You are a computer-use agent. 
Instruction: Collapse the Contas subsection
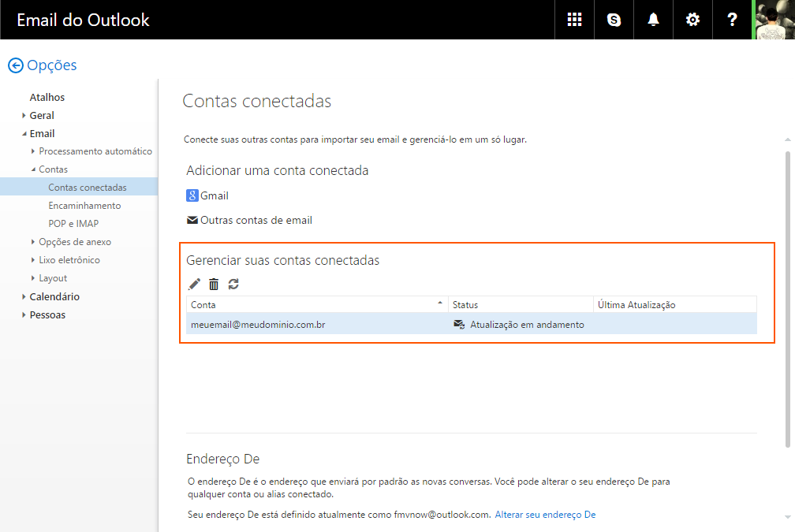33,169
